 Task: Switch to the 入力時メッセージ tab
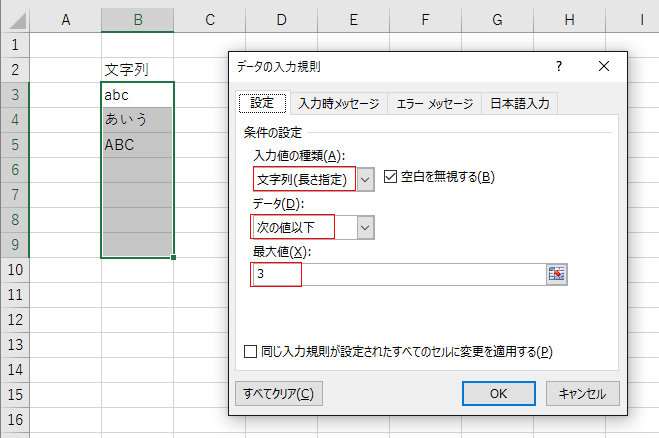(x=339, y=103)
